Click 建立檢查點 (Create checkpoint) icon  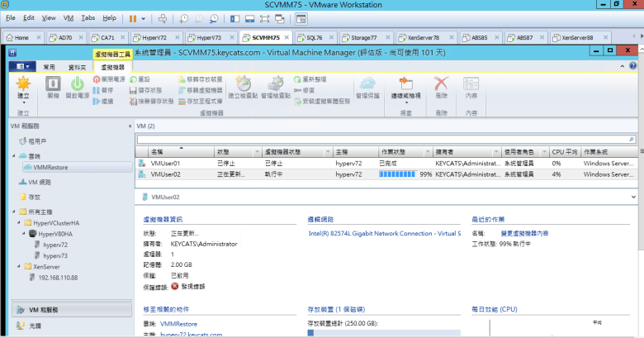point(244,84)
